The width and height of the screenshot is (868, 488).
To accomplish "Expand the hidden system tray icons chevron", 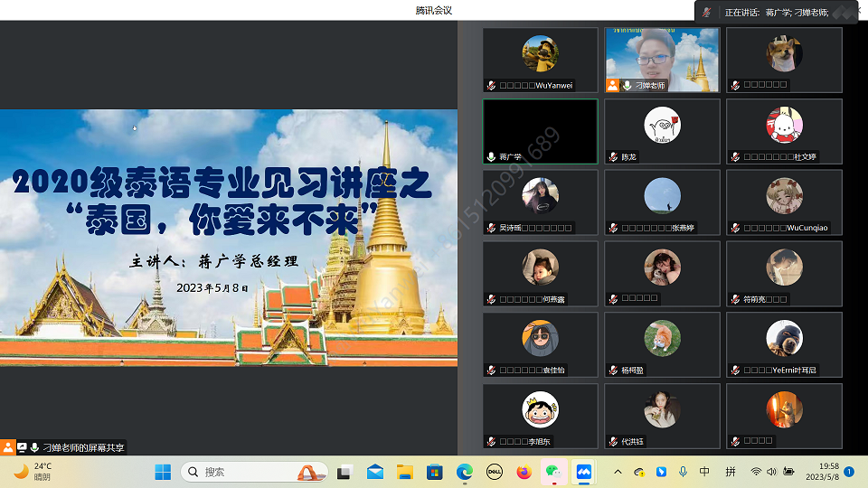I will tap(618, 472).
